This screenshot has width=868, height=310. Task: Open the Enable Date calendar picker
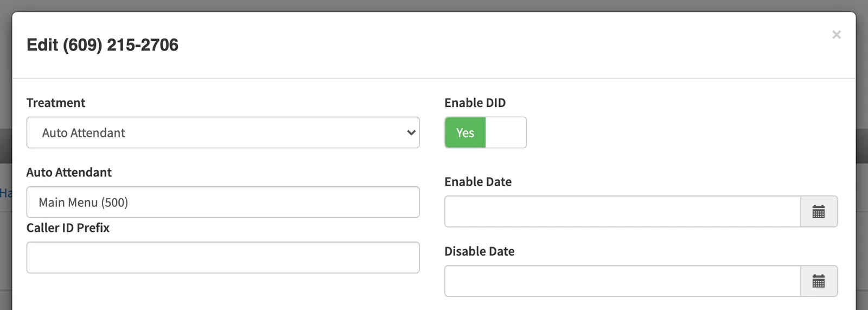tap(819, 211)
